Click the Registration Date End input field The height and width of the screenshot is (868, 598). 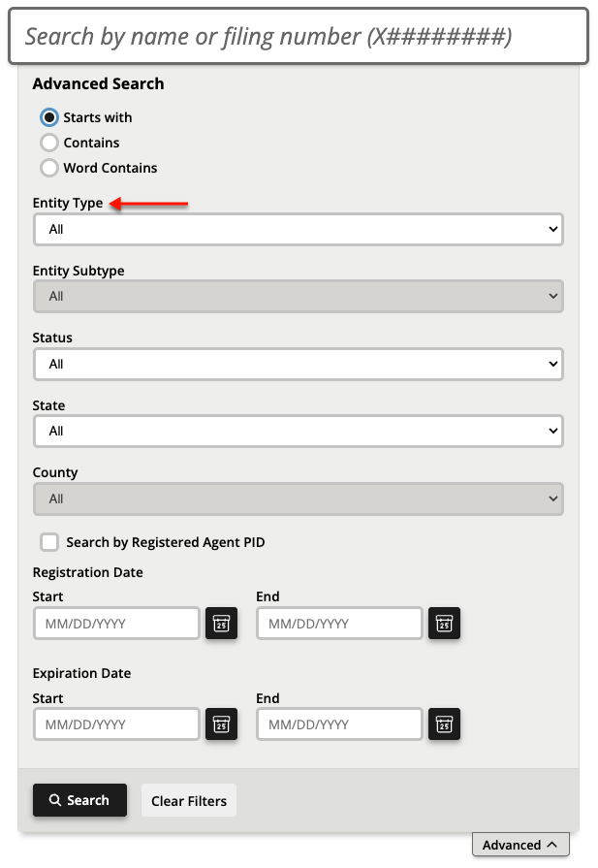point(339,624)
